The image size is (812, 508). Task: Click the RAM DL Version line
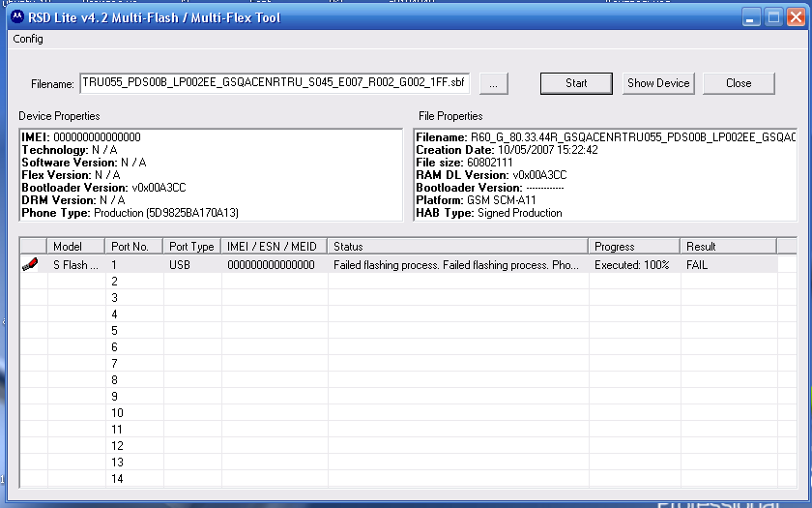(x=491, y=175)
